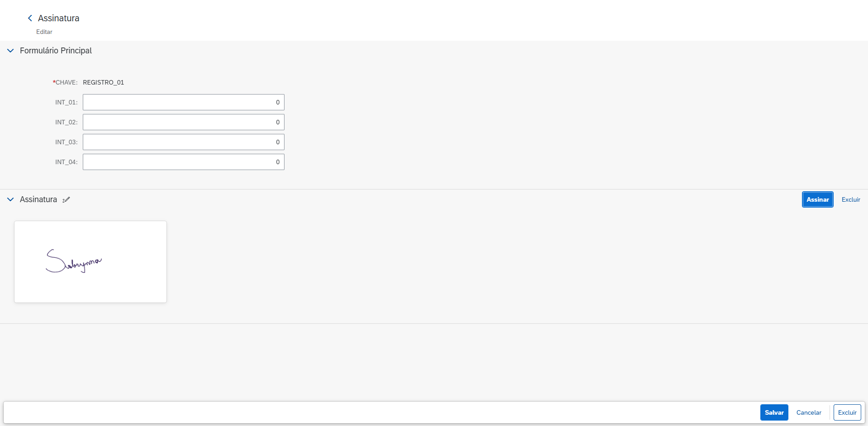Click the REGISTRO_01 key value

coord(103,82)
